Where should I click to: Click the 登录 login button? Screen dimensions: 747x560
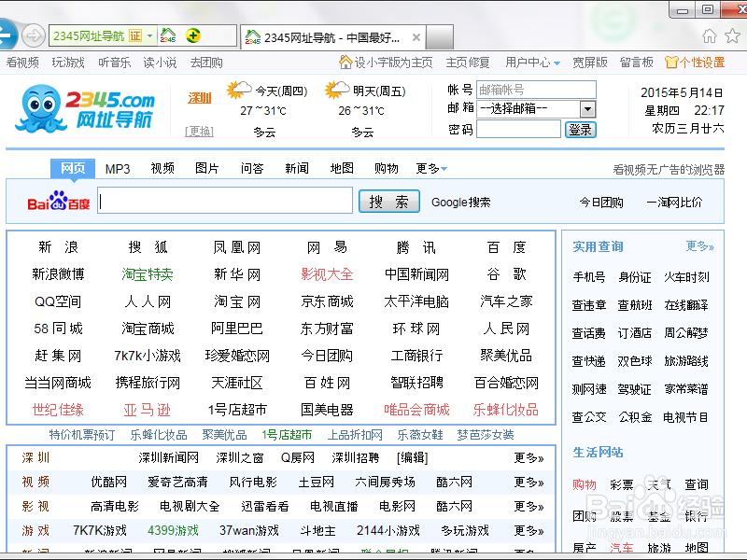[580, 130]
